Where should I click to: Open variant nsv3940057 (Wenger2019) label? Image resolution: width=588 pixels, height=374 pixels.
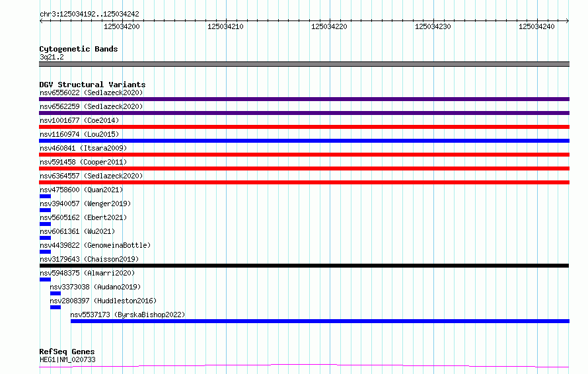point(85,204)
